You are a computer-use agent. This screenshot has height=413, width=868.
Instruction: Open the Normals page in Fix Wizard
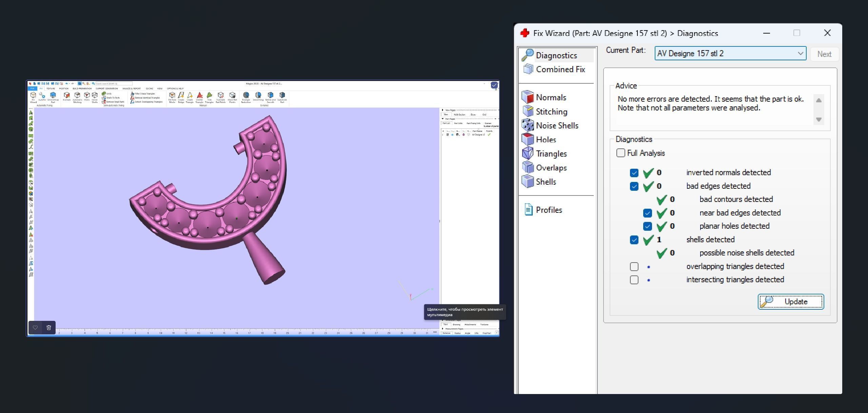(550, 98)
